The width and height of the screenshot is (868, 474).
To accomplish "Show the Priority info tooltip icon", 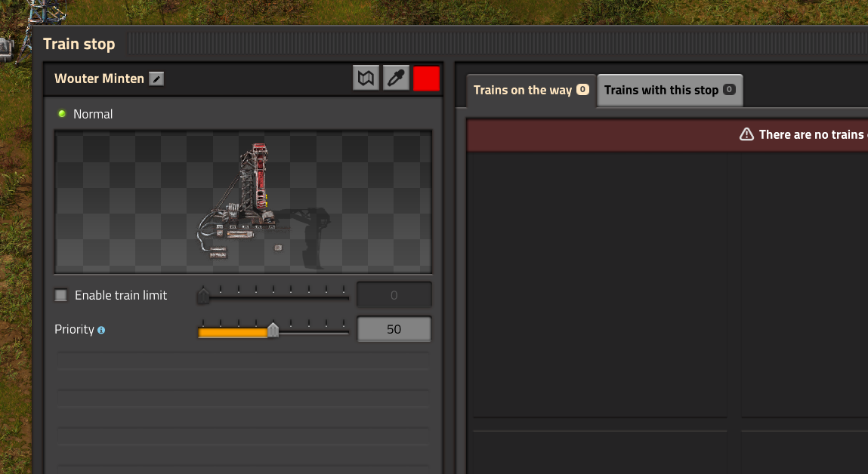I will 101,330.
